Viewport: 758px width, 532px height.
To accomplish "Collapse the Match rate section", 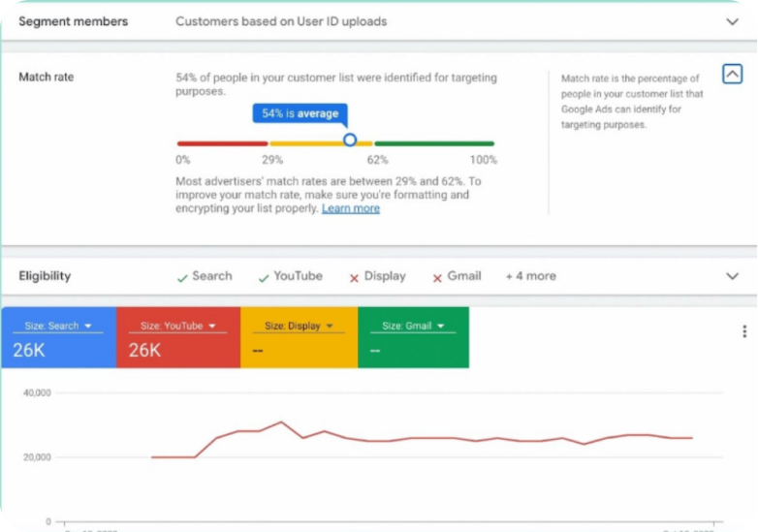I will [x=732, y=74].
